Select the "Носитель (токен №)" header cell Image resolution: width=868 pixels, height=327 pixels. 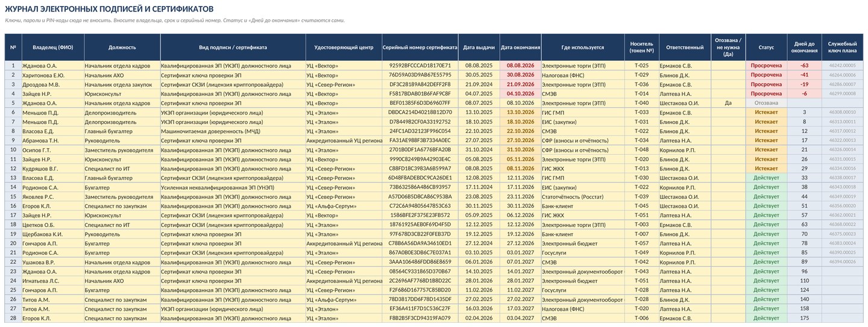coord(641,47)
